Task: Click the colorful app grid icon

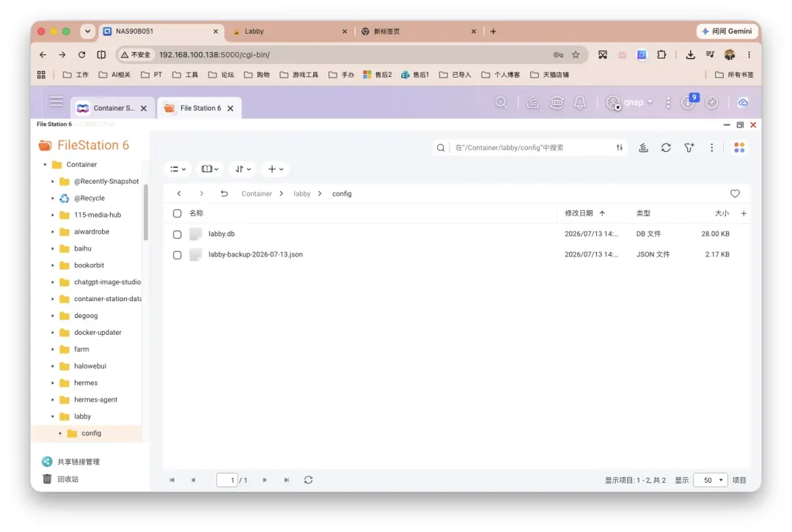Action: 739,147
